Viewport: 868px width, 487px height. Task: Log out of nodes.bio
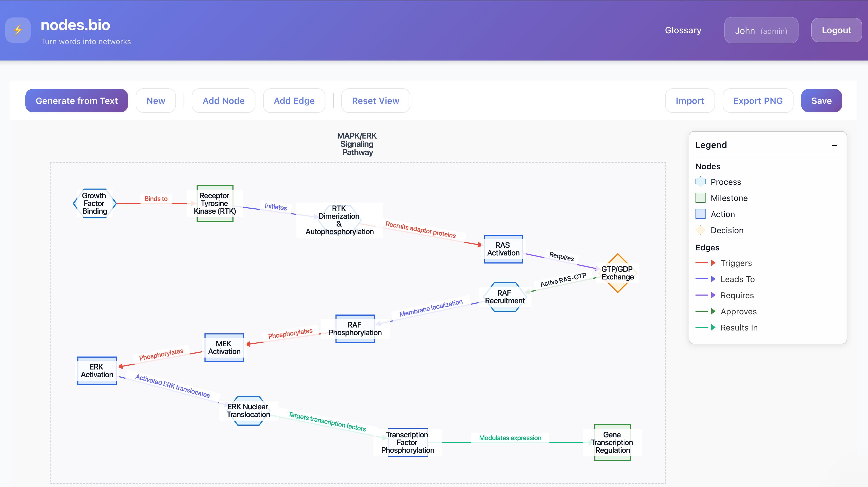click(x=836, y=30)
